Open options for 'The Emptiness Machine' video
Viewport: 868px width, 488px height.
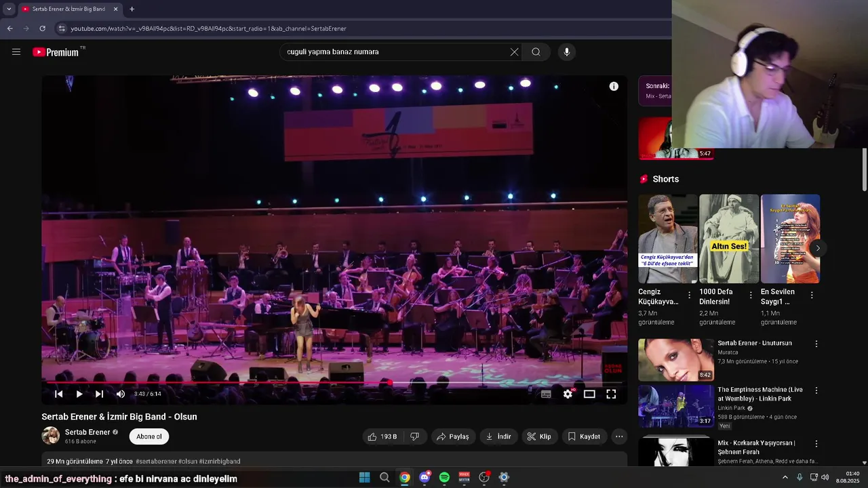point(816,390)
